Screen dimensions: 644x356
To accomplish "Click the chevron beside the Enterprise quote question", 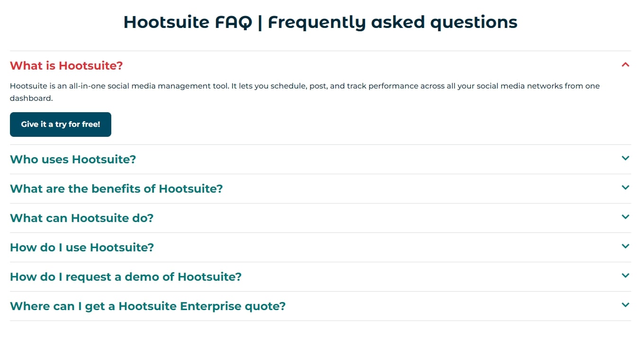I will coord(625,305).
